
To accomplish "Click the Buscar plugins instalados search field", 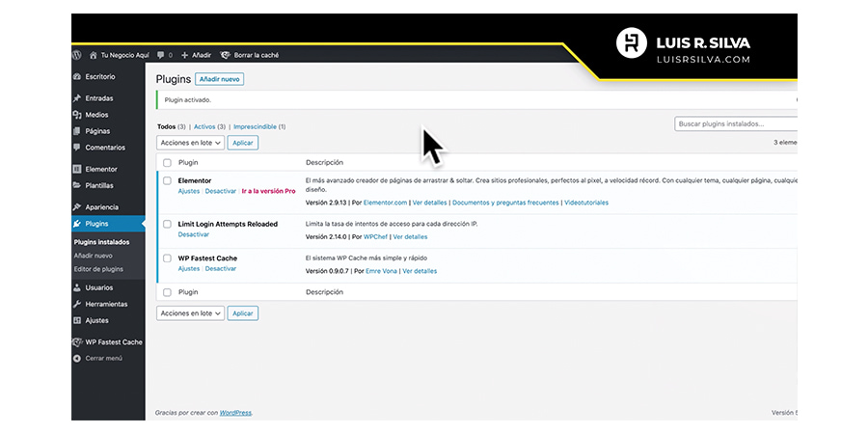I will 736,124.
